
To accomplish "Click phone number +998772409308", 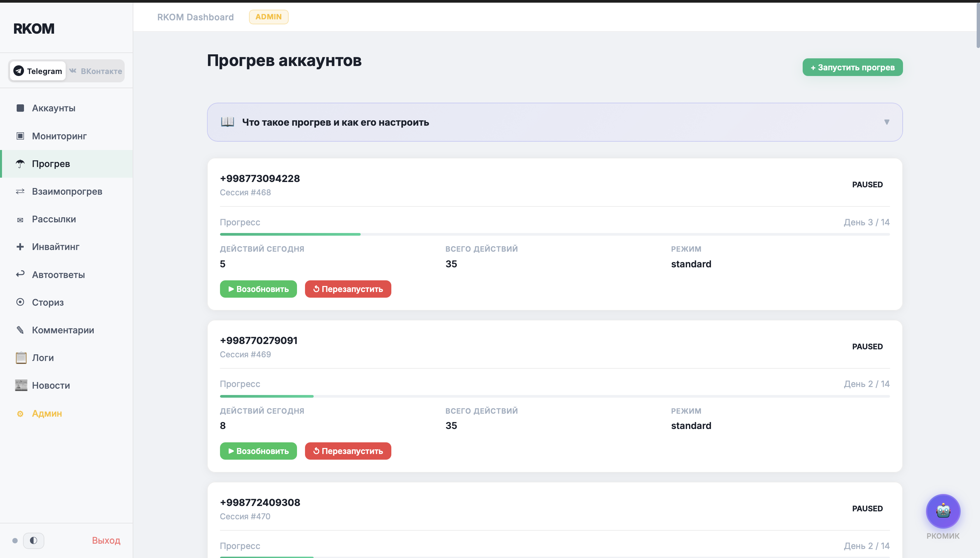I will (260, 502).
